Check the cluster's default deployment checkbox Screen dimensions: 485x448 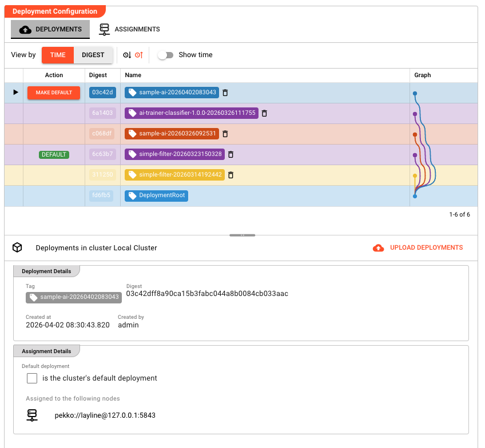click(x=32, y=378)
